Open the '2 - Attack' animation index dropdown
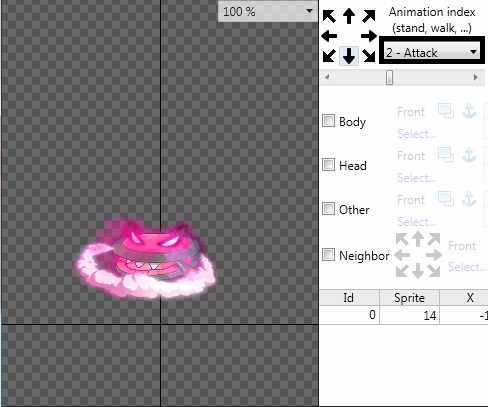Image resolution: width=488 pixels, height=407 pixels. pyautogui.click(x=432, y=52)
